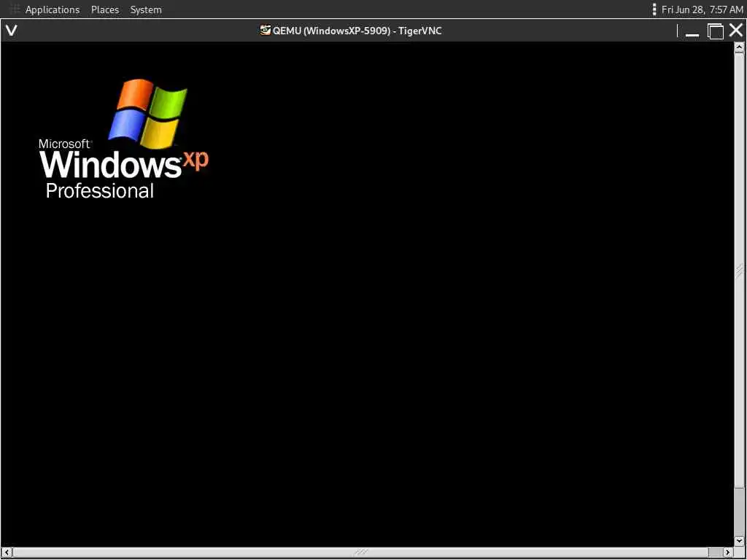Open the Applications menu
747x560 pixels.
[x=53, y=9]
